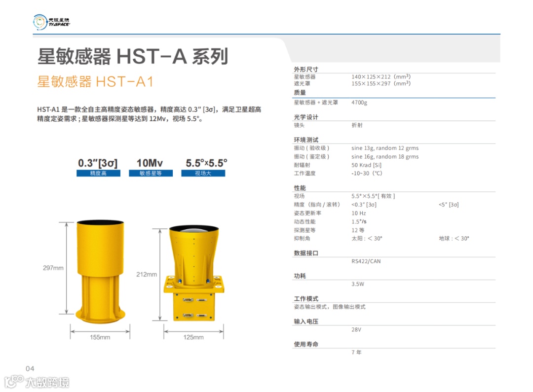Click the star sensor image with connectors
The height and width of the screenshot is (392, 533).
tap(194, 273)
